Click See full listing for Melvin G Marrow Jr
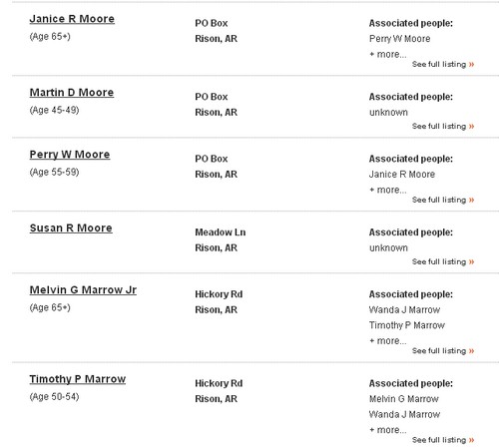Image resolution: width=499 pixels, height=448 pixels. [x=443, y=350]
